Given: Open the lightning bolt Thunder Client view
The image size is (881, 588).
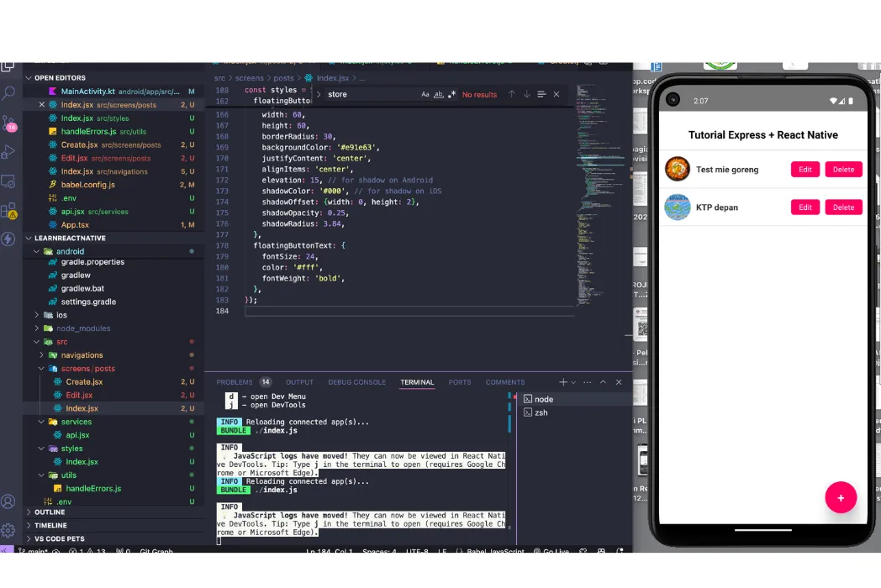Looking at the screenshot, I should coord(8,239).
